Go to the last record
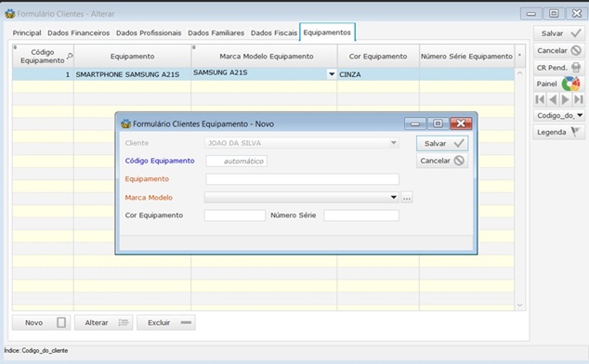589x364 pixels. [579, 99]
